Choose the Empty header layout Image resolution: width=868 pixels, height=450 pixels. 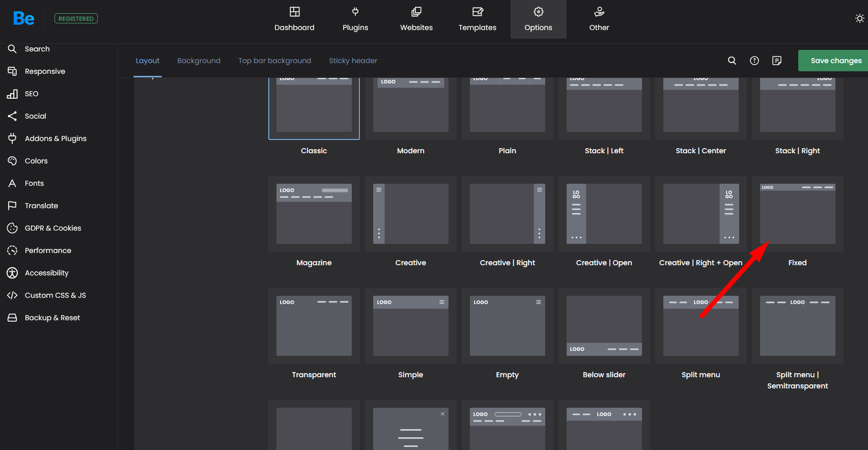pos(508,326)
